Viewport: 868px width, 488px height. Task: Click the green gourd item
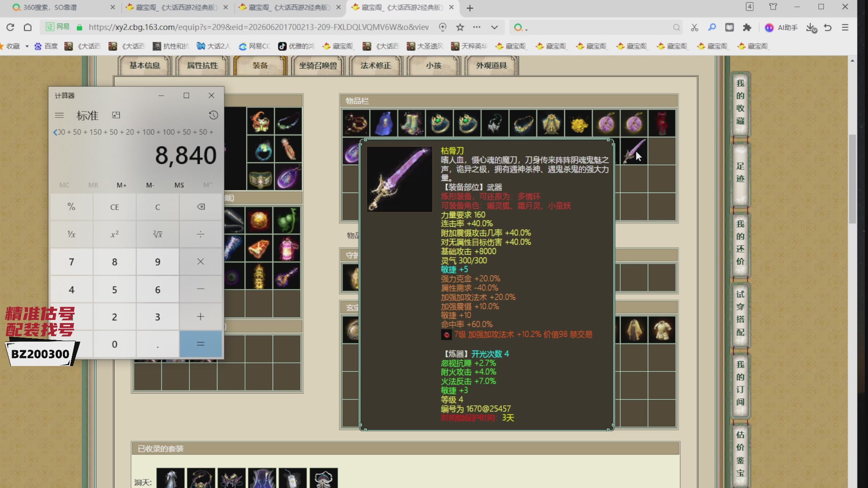(x=287, y=221)
